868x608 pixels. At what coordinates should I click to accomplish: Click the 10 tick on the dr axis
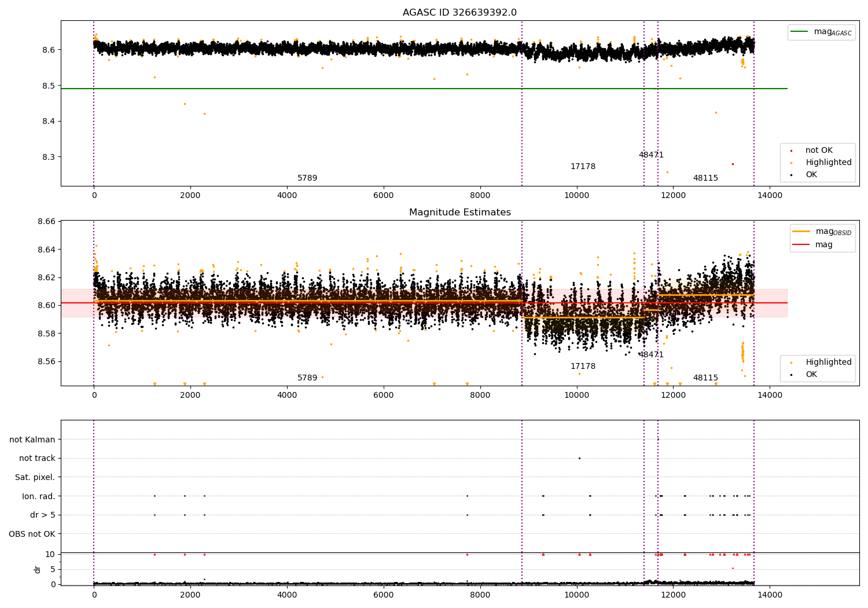pyautogui.click(x=50, y=555)
